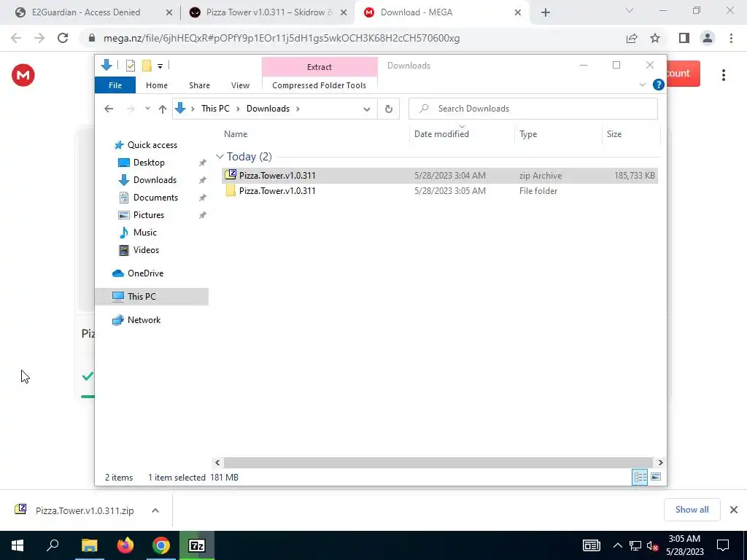This screenshot has height=560, width=747.
Task: Close the Chrome downloads shelf
Action: 734,510
